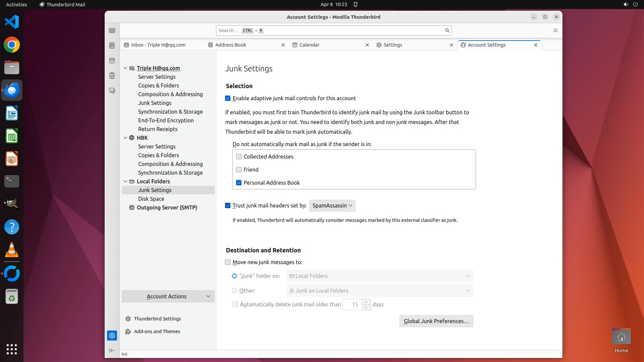Check the Collected Addresses checkbox
Screen dimensions: 644x362
click(x=239, y=157)
